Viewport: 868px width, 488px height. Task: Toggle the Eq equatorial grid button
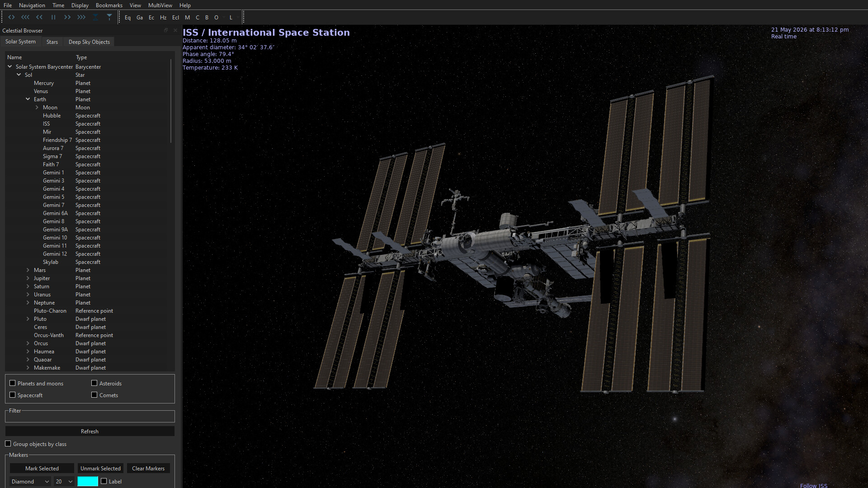click(x=127, y=18)
